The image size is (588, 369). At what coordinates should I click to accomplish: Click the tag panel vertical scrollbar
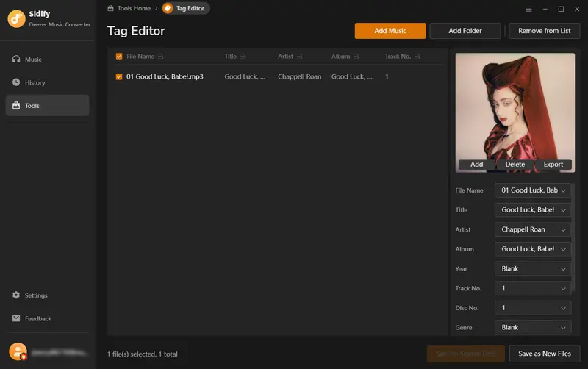pyautogui.click(x=573, y=237)
